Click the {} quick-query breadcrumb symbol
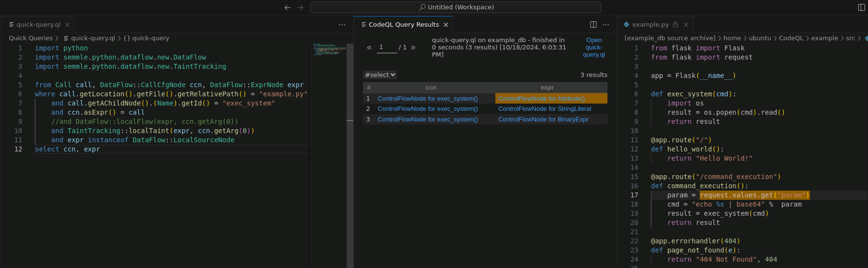This screenshot has width=868, height=268. pos(146,38)
